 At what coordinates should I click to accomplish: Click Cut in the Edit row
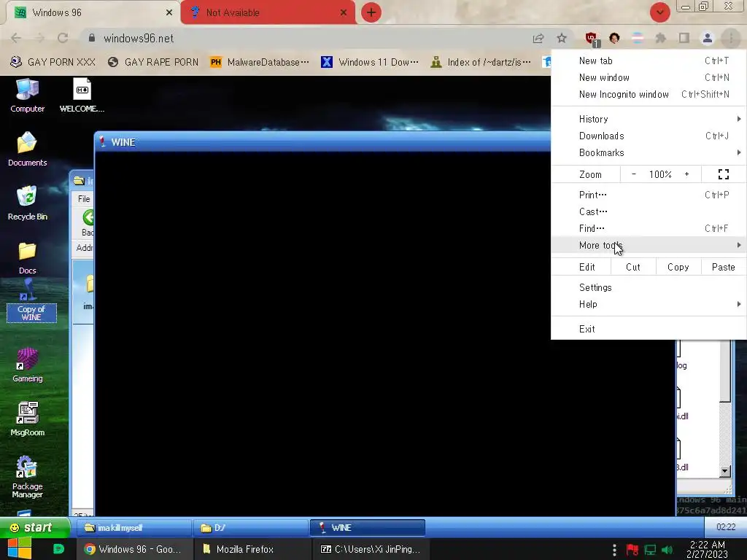(x=633, y=267)
